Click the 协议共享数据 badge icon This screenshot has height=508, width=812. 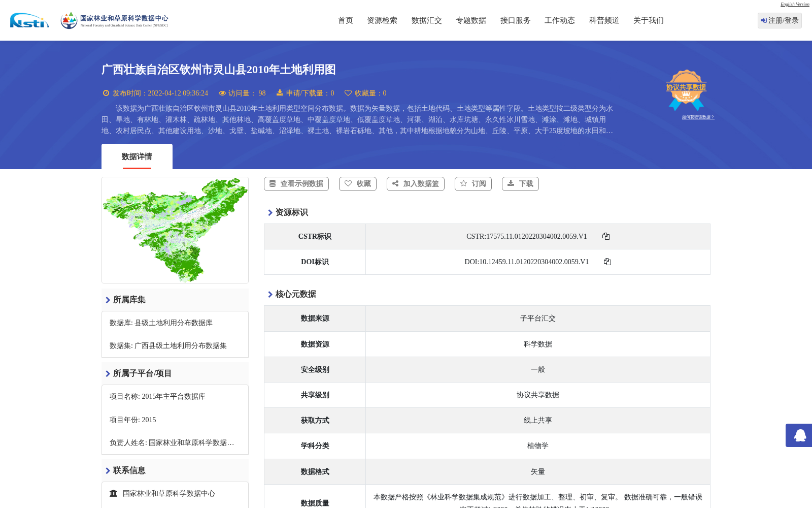(x=686, y=90)
